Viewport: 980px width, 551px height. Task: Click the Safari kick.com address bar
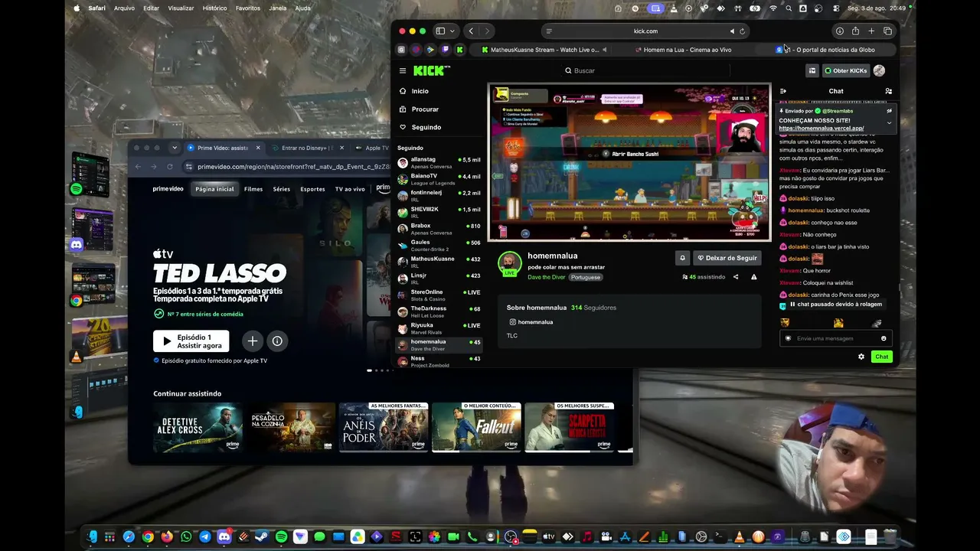click(645, 31)
